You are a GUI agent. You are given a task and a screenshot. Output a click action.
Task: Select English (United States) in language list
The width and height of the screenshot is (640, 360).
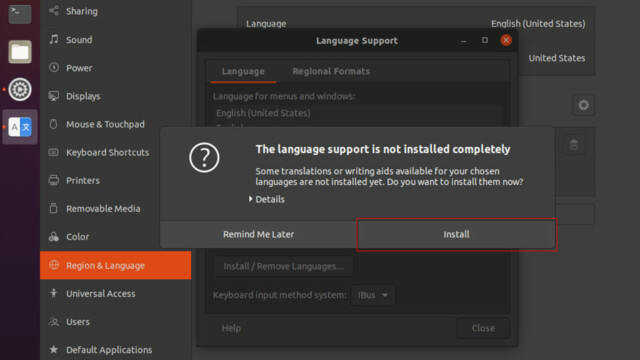pos(357,113)
